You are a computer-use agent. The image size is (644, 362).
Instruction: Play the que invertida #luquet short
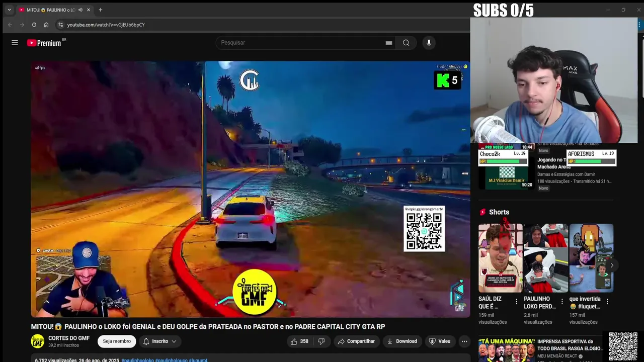tap(591, 258)
